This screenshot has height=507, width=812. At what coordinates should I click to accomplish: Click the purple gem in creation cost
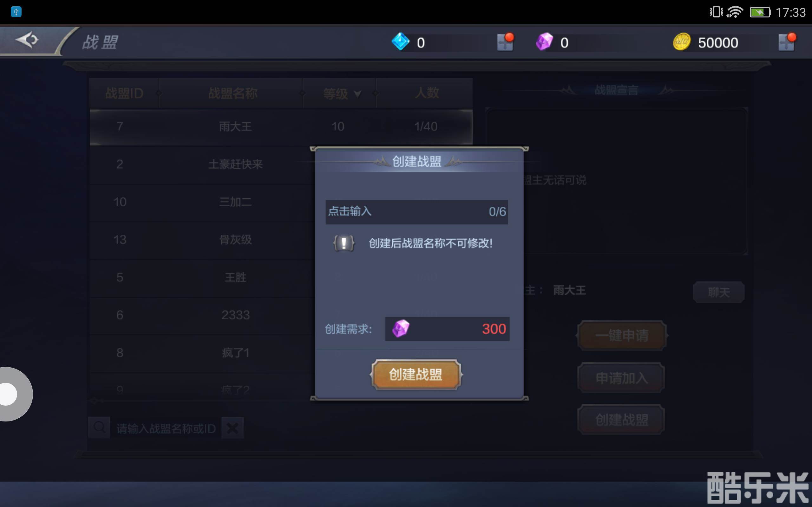[401, 328]
